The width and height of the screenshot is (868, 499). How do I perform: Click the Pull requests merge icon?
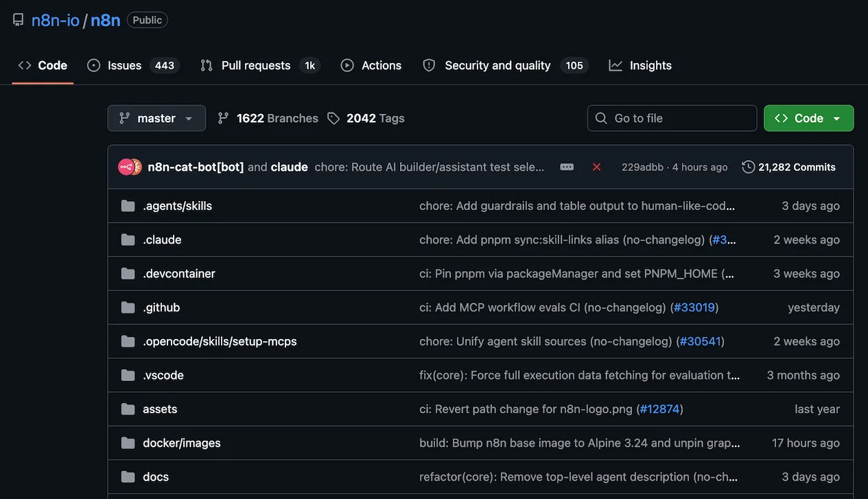click(x=207, y=65)
